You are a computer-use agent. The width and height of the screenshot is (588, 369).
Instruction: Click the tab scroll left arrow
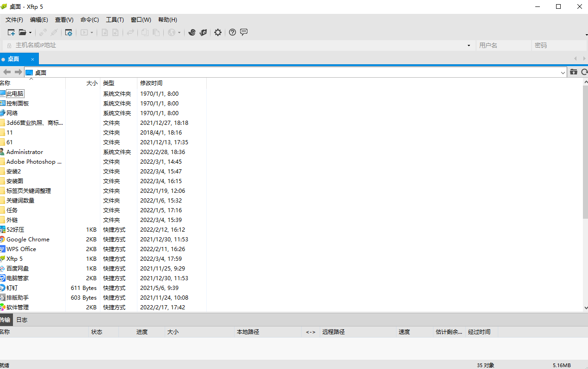[x=576, y=58]
